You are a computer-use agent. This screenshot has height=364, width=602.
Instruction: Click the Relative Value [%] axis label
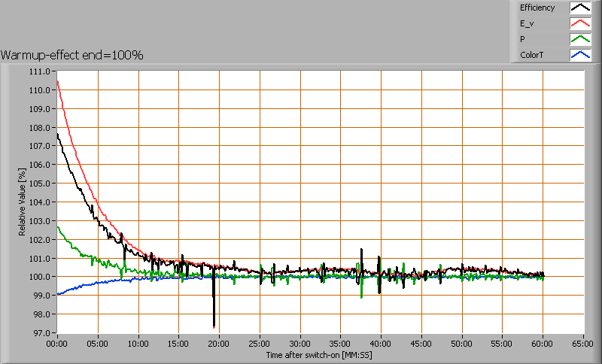[23, 202]
